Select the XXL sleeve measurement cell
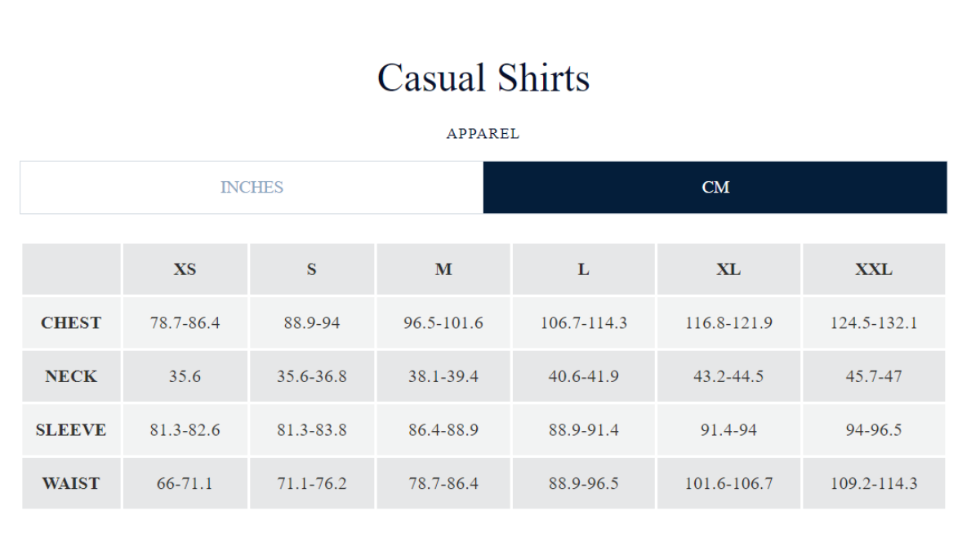 [873, 429]
